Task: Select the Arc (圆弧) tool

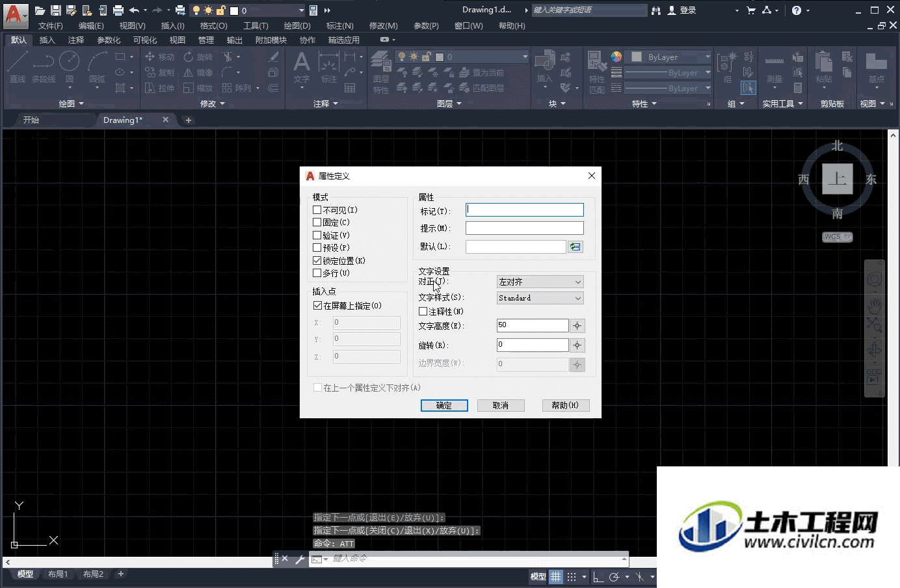Action: [97, 67]
